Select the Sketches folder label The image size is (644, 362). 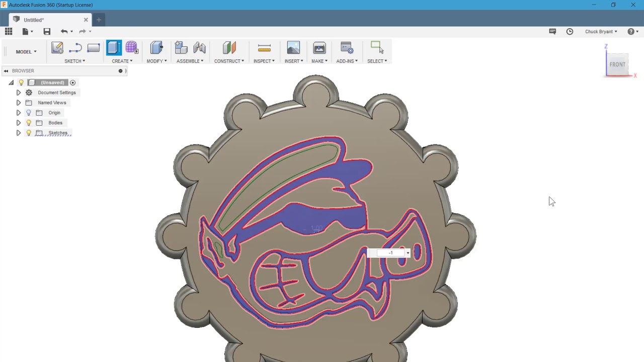[58, 133]
